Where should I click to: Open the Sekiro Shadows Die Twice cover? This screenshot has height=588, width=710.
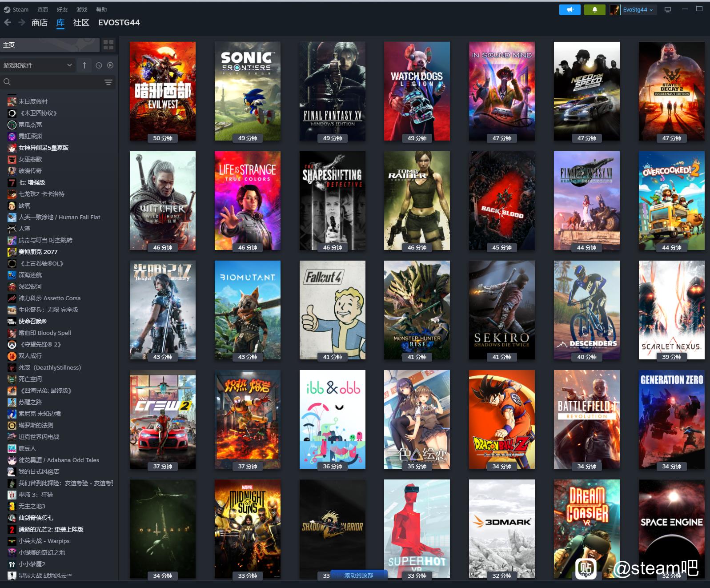point(502,310)
